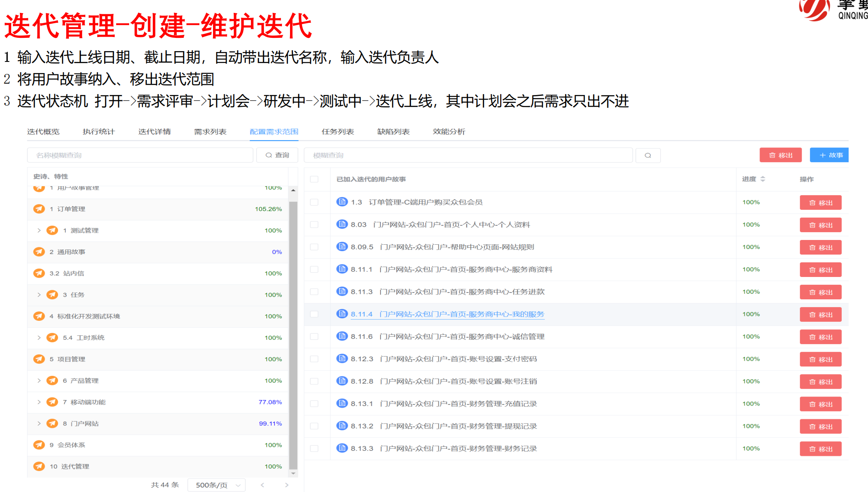Check the box for story 8.12.8
The height and width of the screenshot is (492, 868).
point(314,381)
